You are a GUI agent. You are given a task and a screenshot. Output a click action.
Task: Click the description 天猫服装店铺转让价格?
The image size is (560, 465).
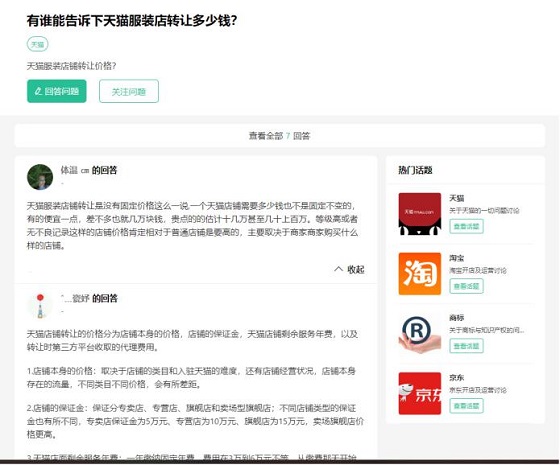pyautogui.click(x=71, y=66)
